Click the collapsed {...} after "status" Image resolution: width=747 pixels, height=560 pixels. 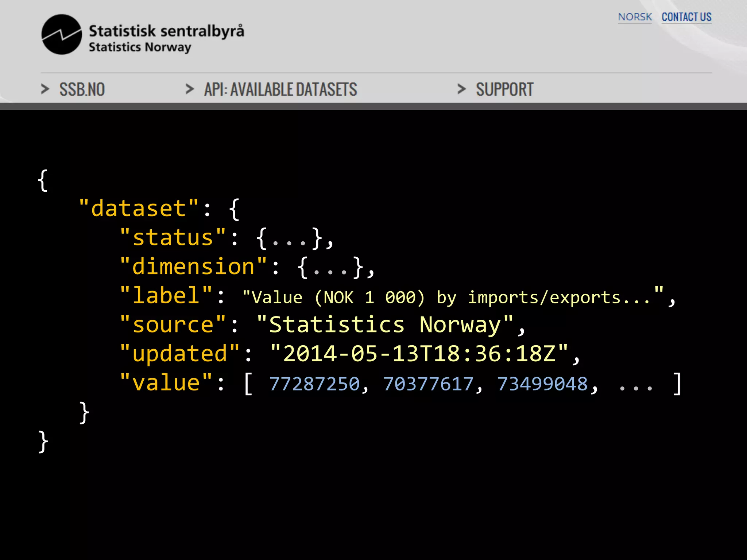(290, 238)
